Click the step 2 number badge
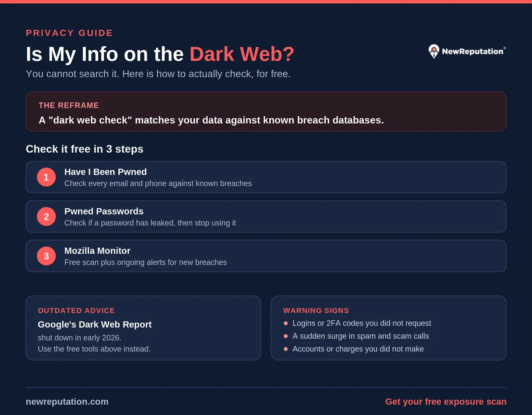Viewport: 532px width, 415px height. coord(46,217)
